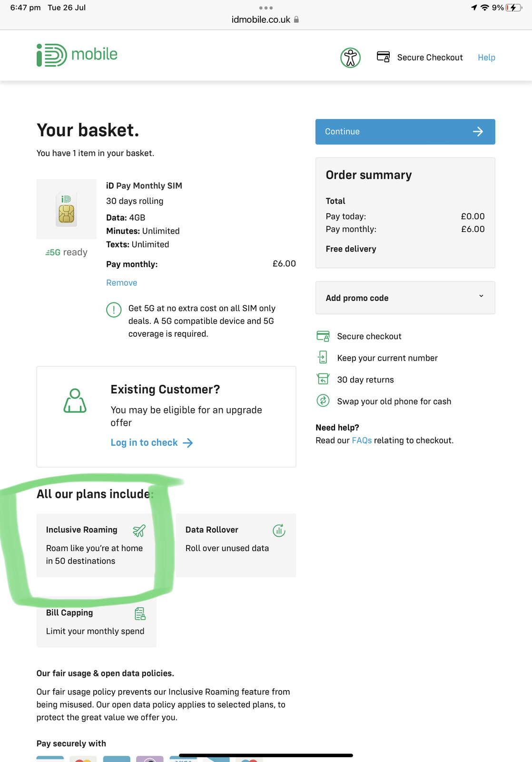The width and height of the screenshot is (532, 762).
Task: Open the FAQs link
Action: 362,441
